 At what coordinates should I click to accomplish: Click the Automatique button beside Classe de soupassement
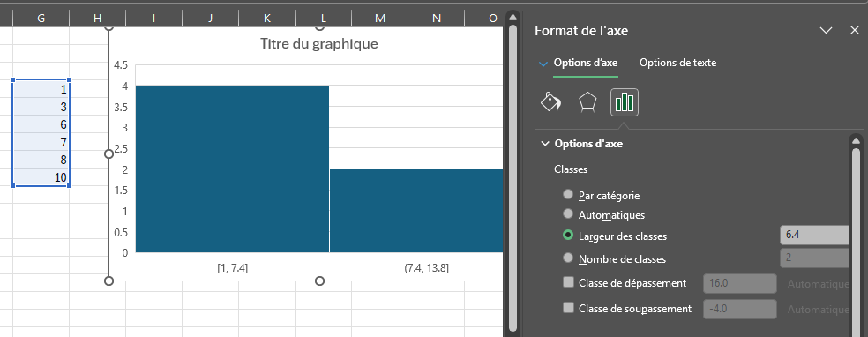pyautogui.click(x=818, y=310)
